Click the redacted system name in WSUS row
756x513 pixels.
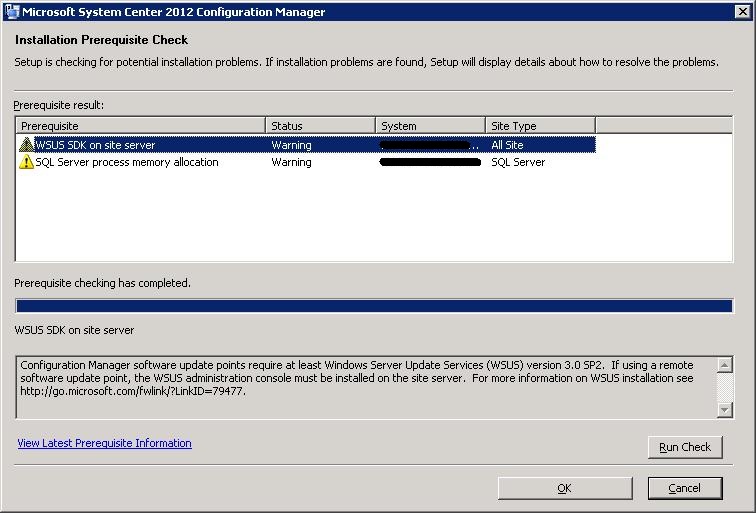click(430, 145)
